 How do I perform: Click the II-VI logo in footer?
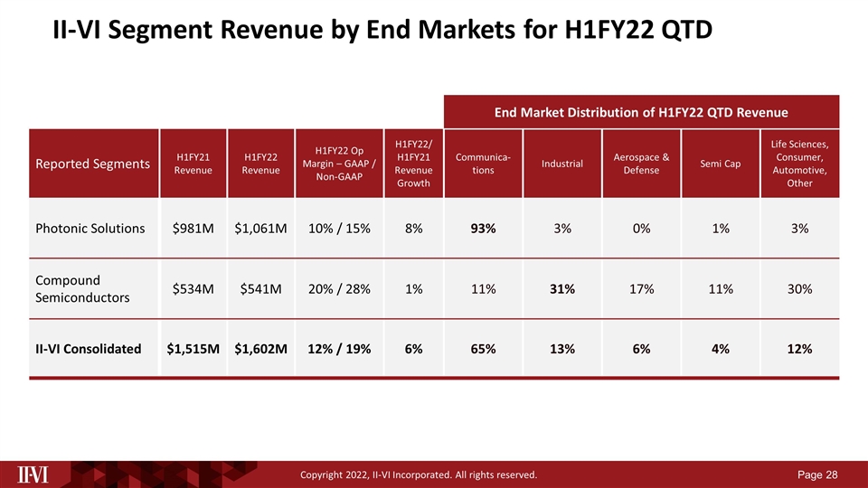(x=35, y=474)
